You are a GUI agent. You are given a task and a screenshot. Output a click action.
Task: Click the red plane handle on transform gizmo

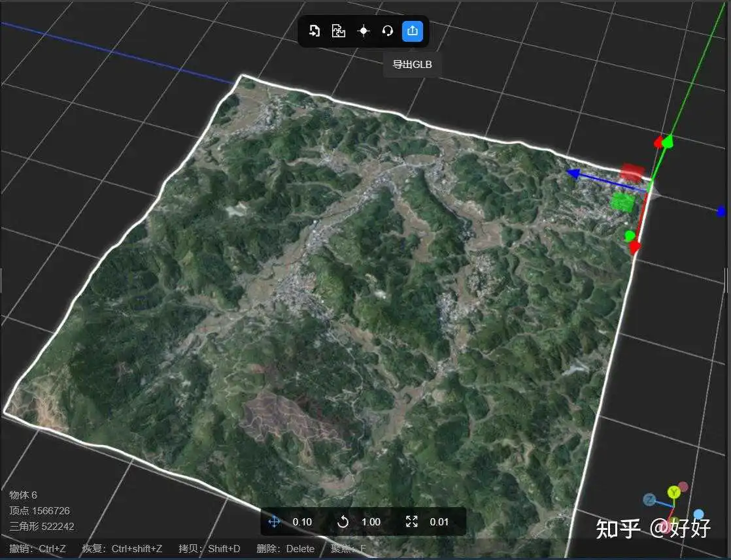tap(633, 171)
